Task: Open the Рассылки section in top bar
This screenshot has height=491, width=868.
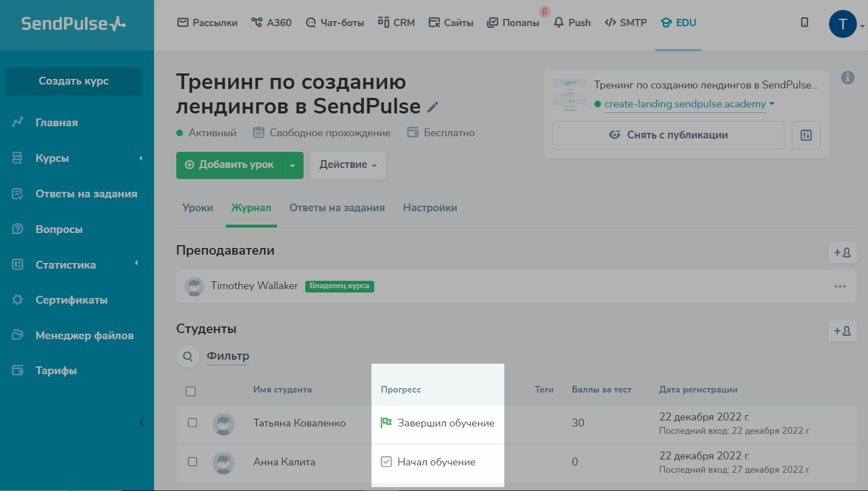Action: click(207, 23)
